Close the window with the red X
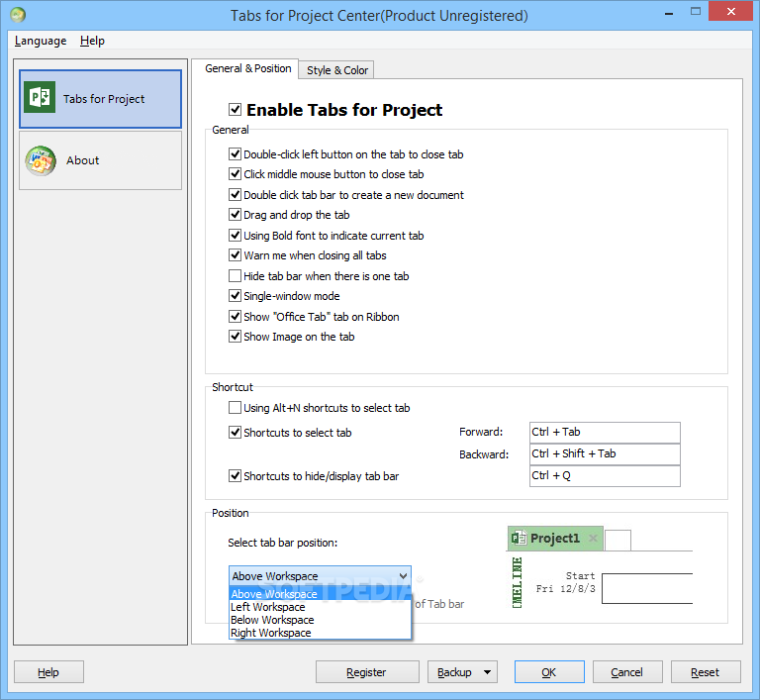This screenshot has width=760, height=700. pyautogui.click(x=730, y=12)
